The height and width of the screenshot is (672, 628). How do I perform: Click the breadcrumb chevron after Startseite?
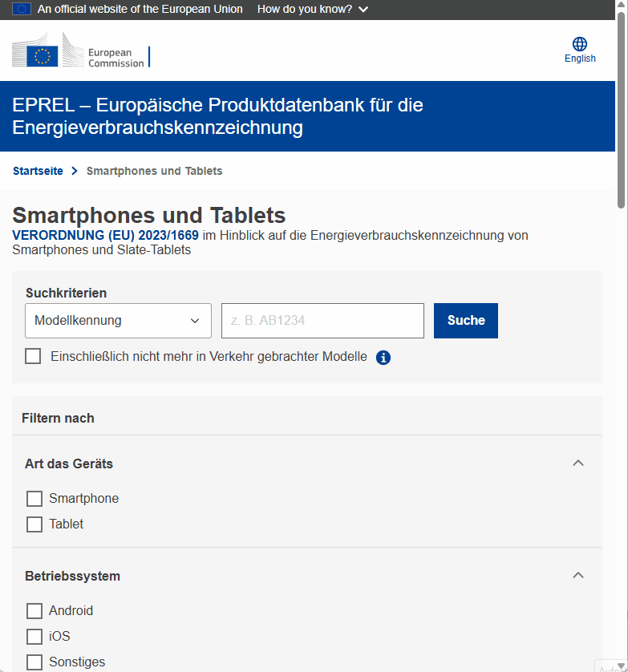click(73, 171)
